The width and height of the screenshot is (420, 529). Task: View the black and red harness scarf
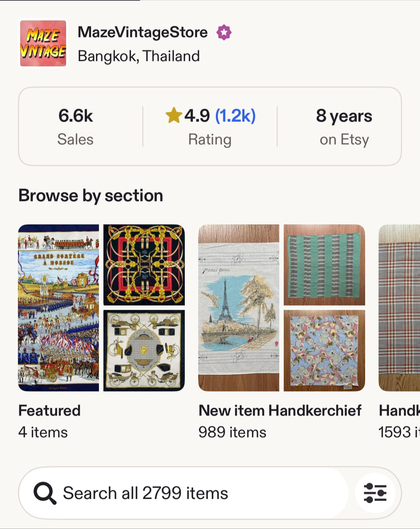144,264
